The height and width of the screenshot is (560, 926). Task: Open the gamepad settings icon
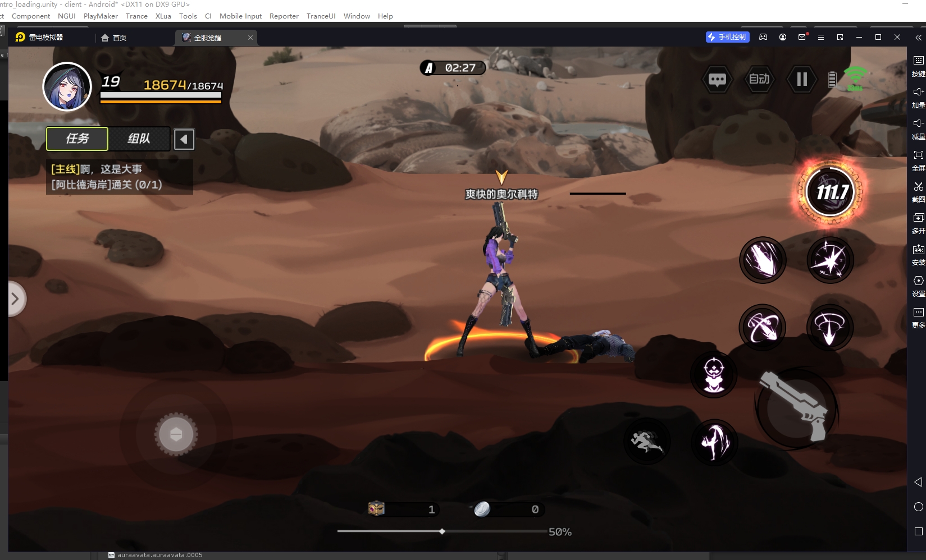763,37
